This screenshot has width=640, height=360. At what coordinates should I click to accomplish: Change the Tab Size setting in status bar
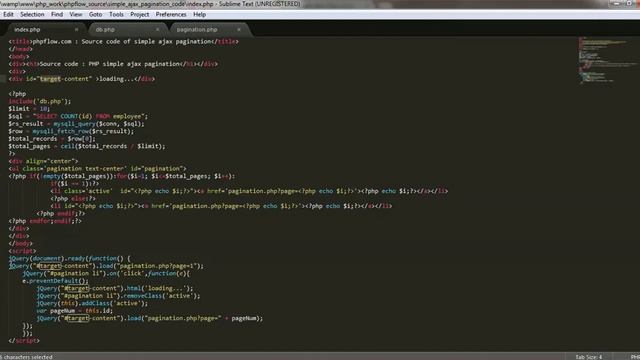click(589, 357)
